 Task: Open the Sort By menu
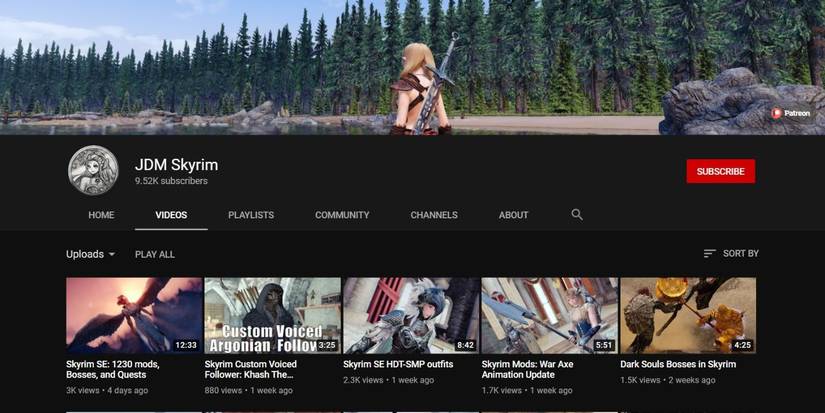click(731, 254)
